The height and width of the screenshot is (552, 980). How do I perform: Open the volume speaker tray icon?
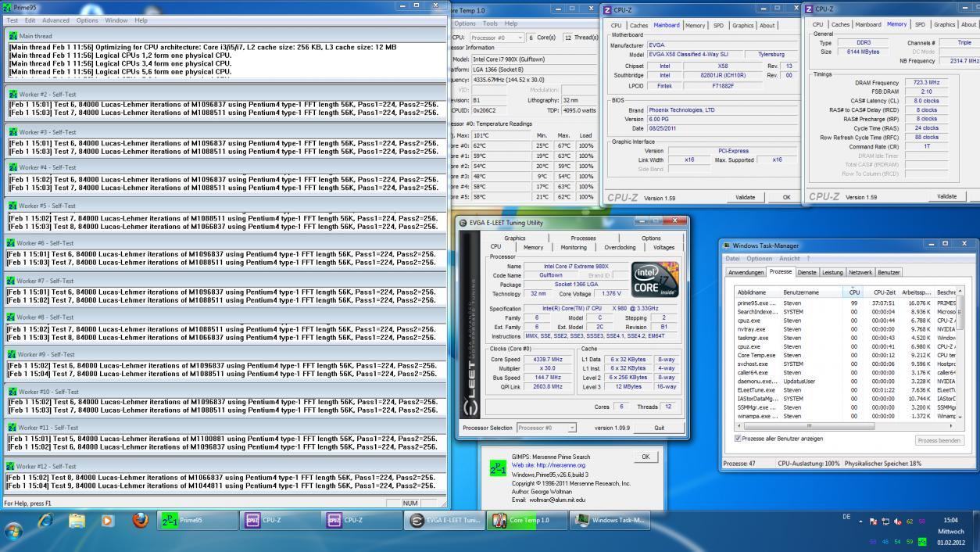898,520
